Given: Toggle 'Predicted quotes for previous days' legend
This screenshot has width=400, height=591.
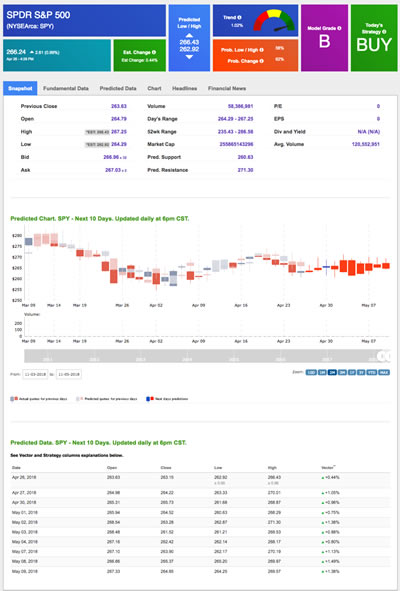Looking at the screenshot, I should (x=107, y=399).
